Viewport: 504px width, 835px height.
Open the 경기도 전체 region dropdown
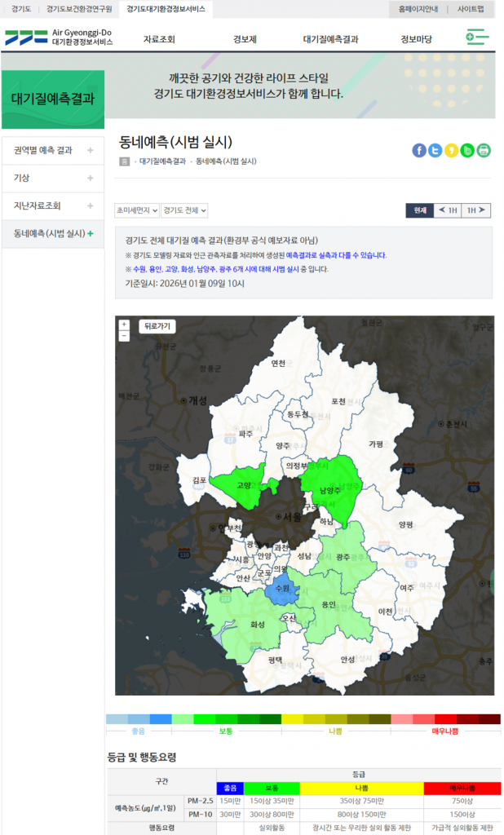[x=184, y=210]
